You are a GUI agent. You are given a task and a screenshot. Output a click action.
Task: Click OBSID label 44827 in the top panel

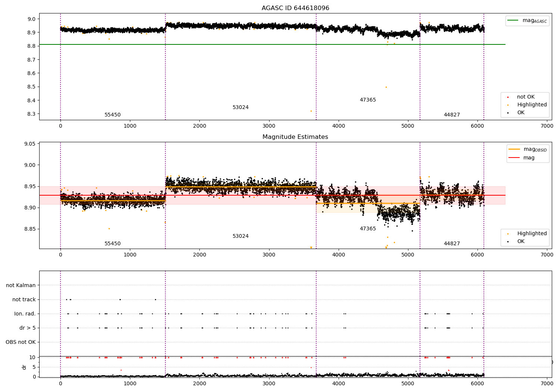click(452, 115)
